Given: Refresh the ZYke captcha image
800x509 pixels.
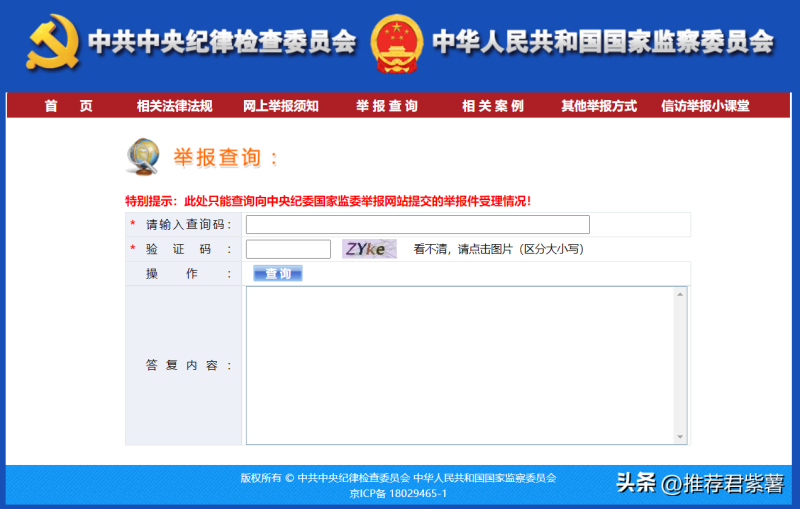Looking at the screenshot, I should [x=369, y=249].
